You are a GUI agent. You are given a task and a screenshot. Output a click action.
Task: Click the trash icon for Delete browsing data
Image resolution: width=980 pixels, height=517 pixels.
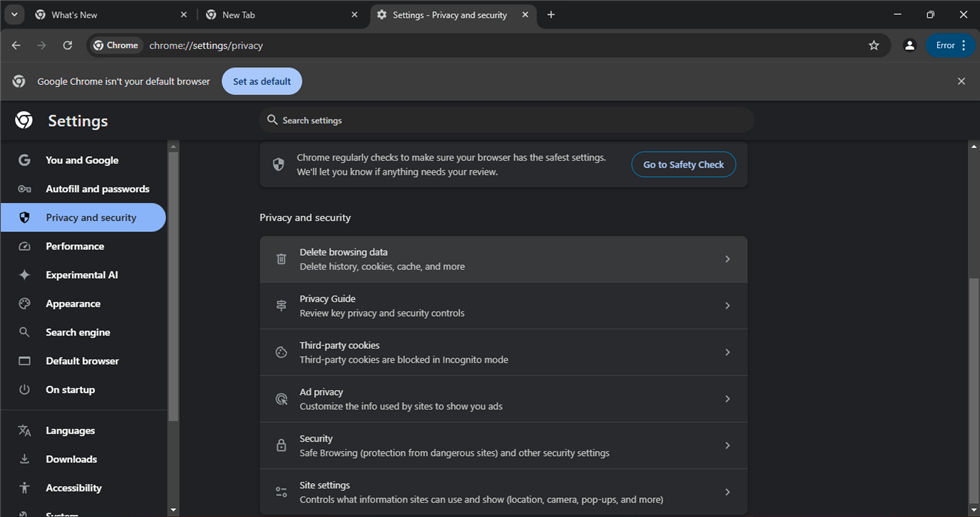tap(281, 259)
